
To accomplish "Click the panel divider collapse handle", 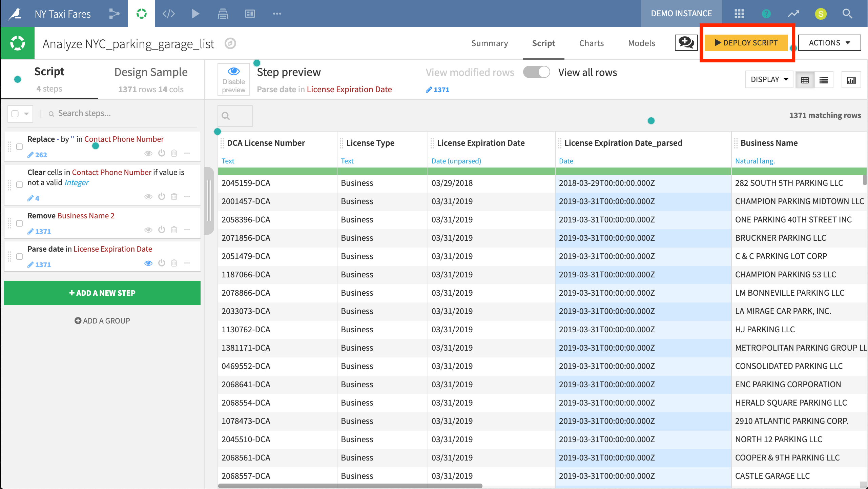I will (209, 201).
